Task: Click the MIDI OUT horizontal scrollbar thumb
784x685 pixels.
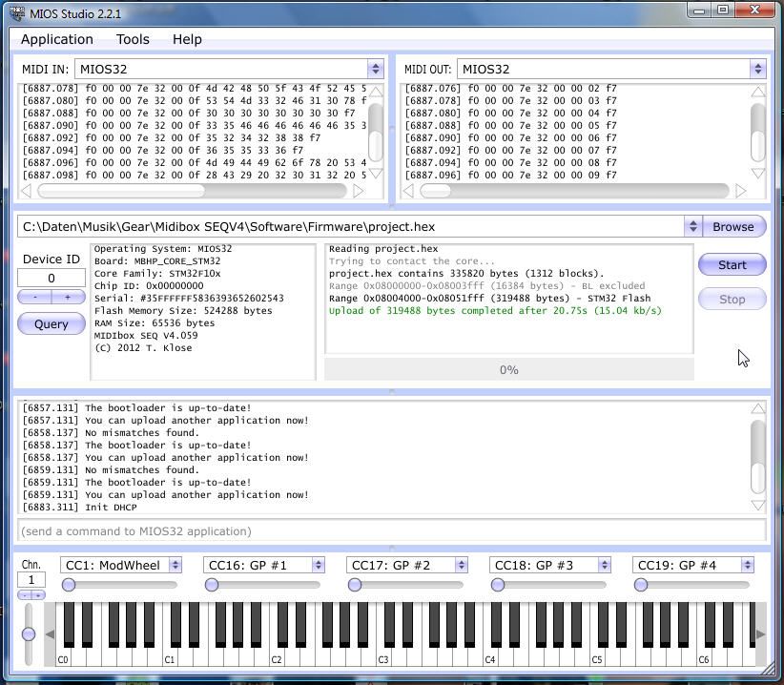Action: point(435,191)
